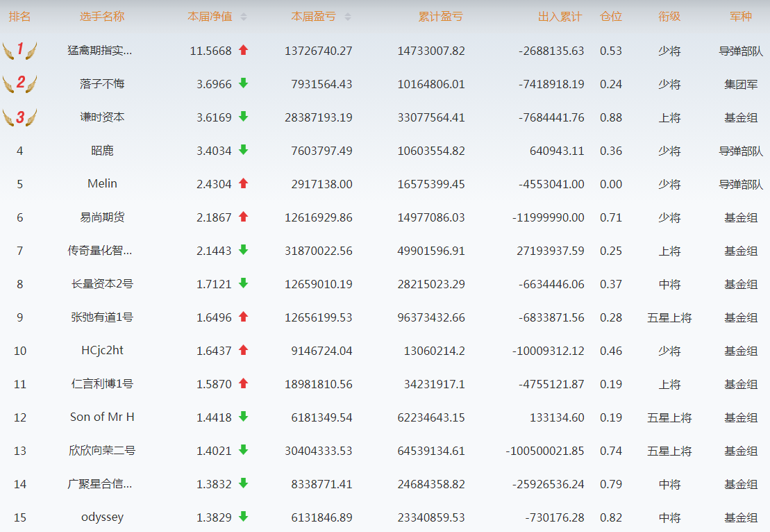This screenshot has width=770, height=532.
Task: Click the 排名 column header
Action: (19, 17)
